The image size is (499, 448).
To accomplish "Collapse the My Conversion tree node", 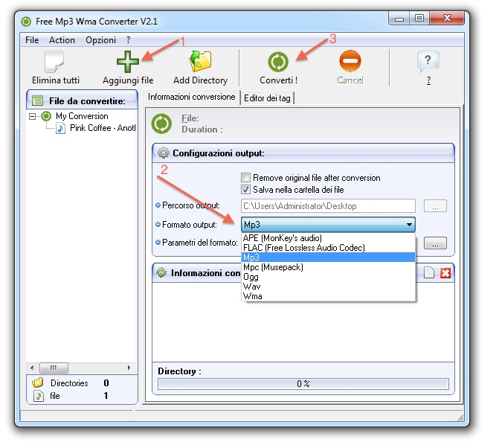I will [32, 116].
